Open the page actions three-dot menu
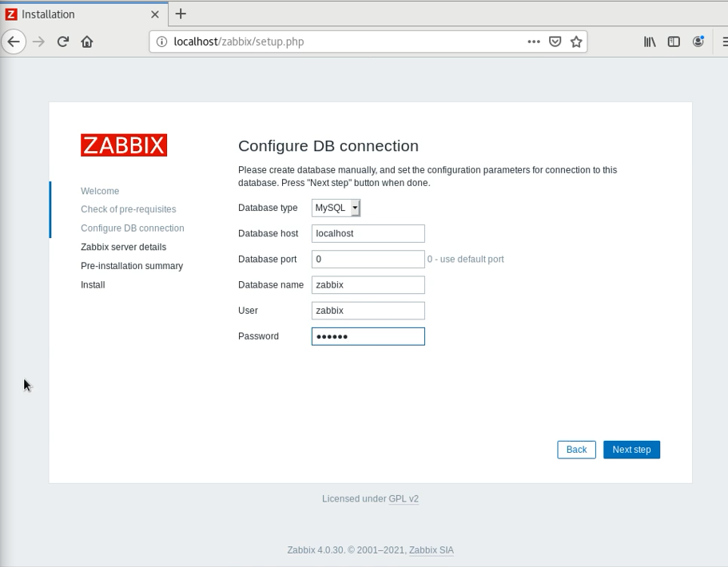 pos(534,42)
